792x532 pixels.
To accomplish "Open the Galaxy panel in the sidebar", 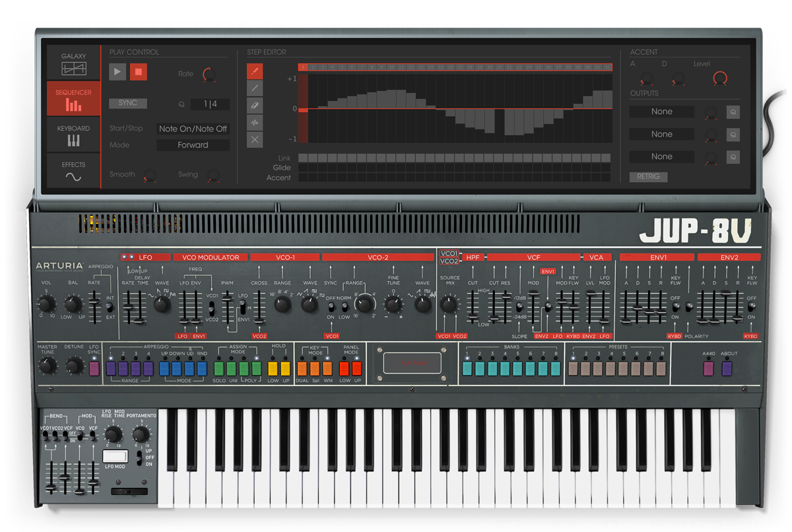I will click(x=73, y=61).
